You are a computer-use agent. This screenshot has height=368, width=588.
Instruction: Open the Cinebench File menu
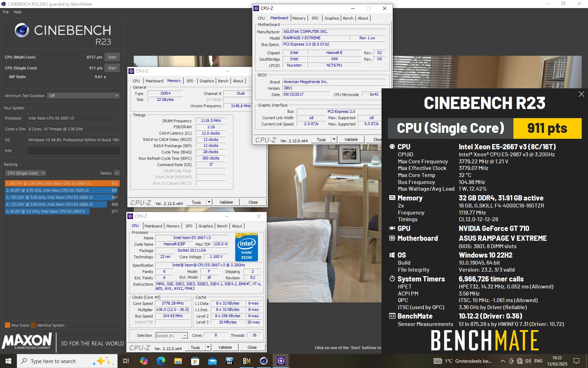pyautogui.click(x=6, y=12)
